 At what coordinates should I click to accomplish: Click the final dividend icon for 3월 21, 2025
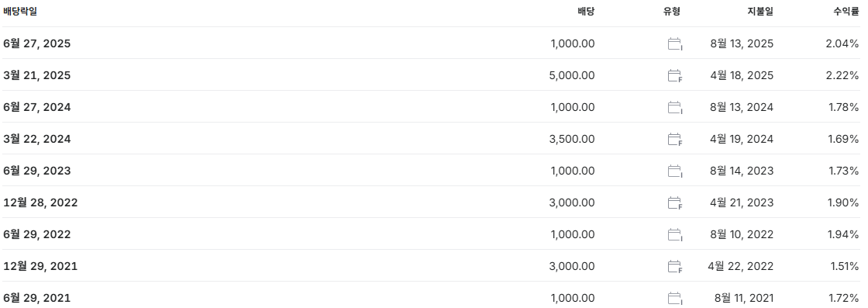click(x=675, y=76)
